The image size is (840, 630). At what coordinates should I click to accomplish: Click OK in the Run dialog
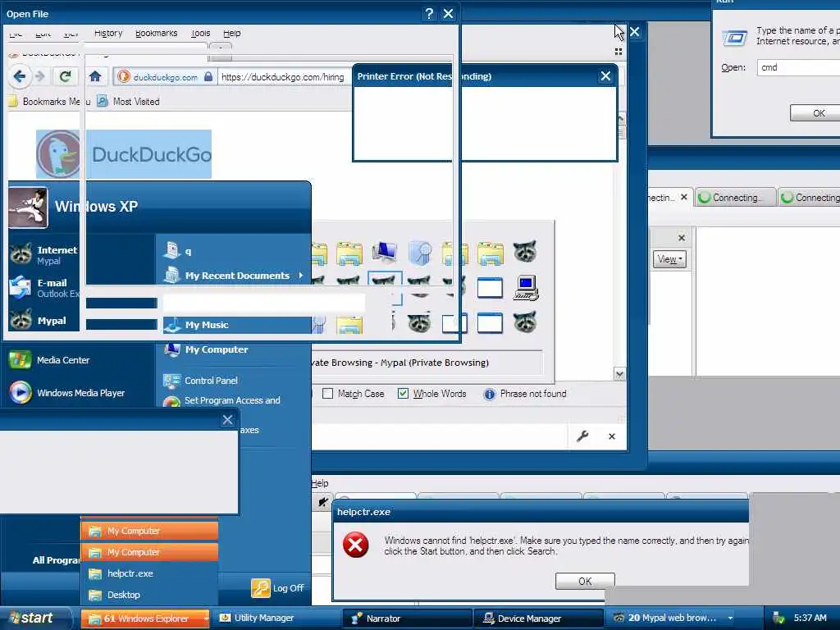point(815,113)
